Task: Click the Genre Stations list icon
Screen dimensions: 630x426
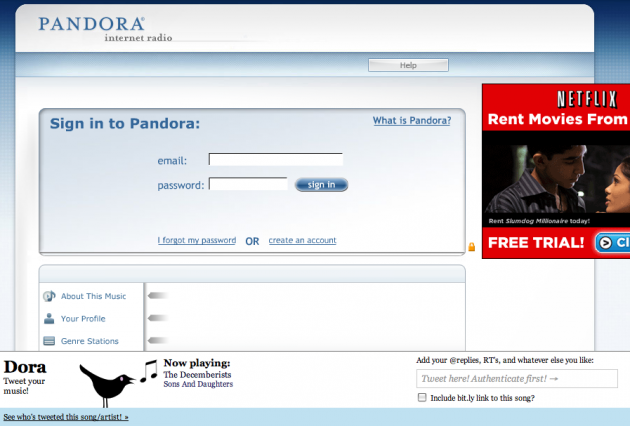Action: [49, 341]
